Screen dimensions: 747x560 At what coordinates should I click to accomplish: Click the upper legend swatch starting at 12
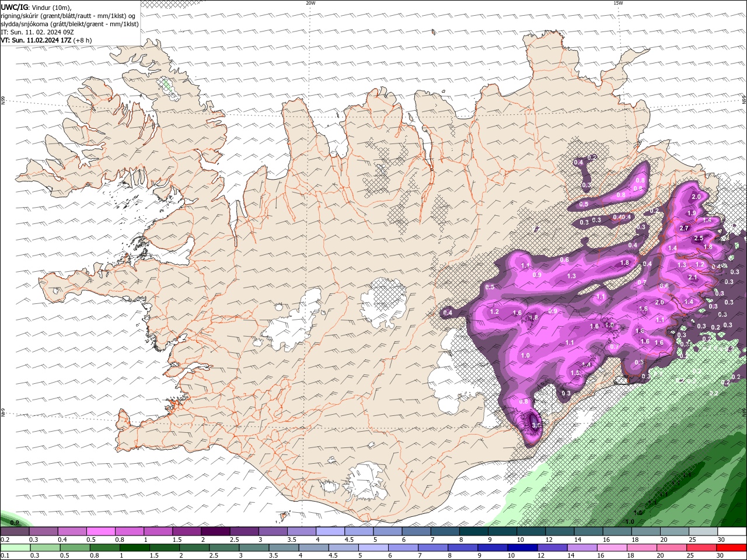pos(560,531)
